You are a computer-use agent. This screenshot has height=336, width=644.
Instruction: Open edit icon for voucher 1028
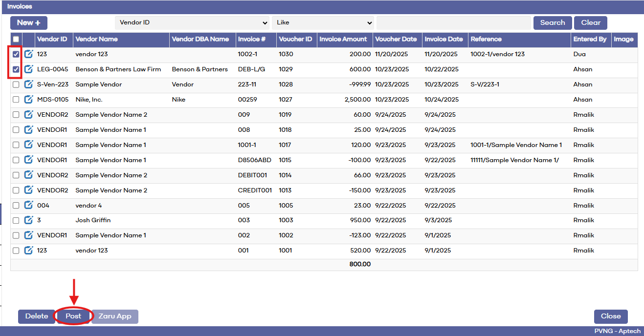(x=29, y=84)
